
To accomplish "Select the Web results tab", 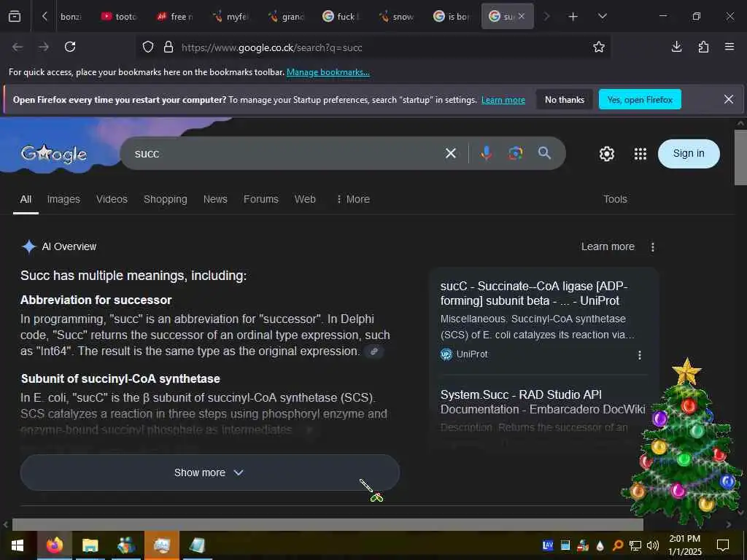I will coord(305,199).
